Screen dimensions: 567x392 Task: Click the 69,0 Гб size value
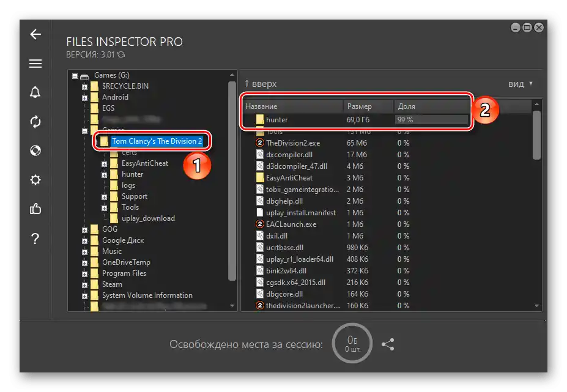coord(358,120)
